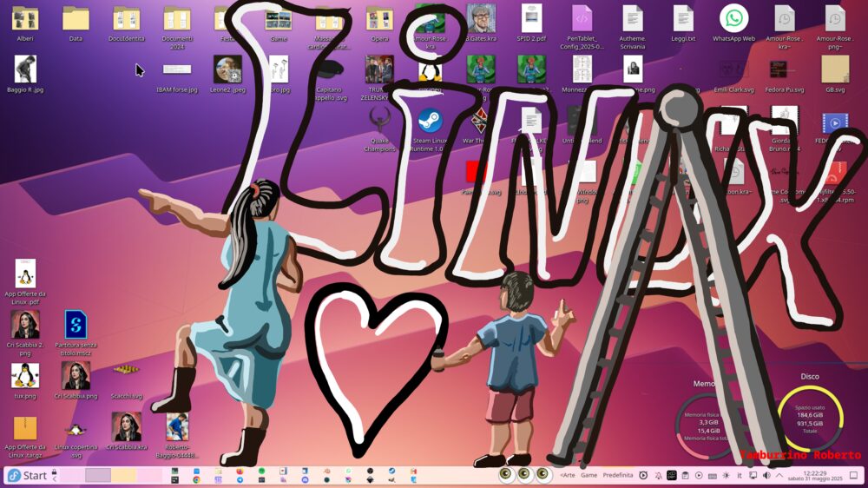
Task: Open the Opera folder icon
Action: pos(380,24)
